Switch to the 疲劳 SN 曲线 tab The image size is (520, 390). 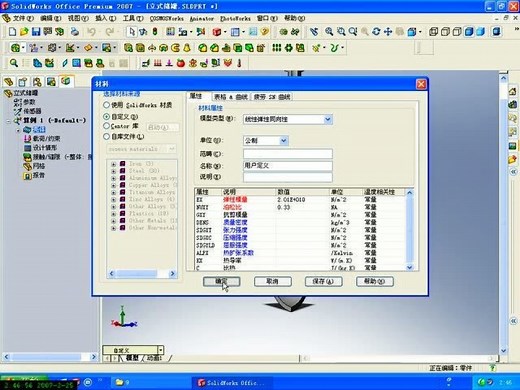pyautogui.click(x=272, y=97)
